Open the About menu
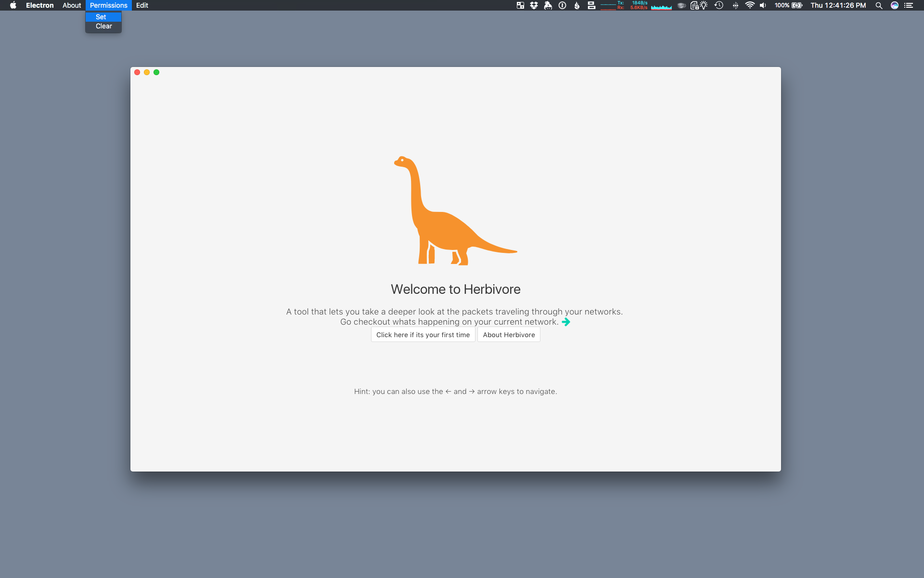This screenshot has height=578, width=924. tap(72, 5)
